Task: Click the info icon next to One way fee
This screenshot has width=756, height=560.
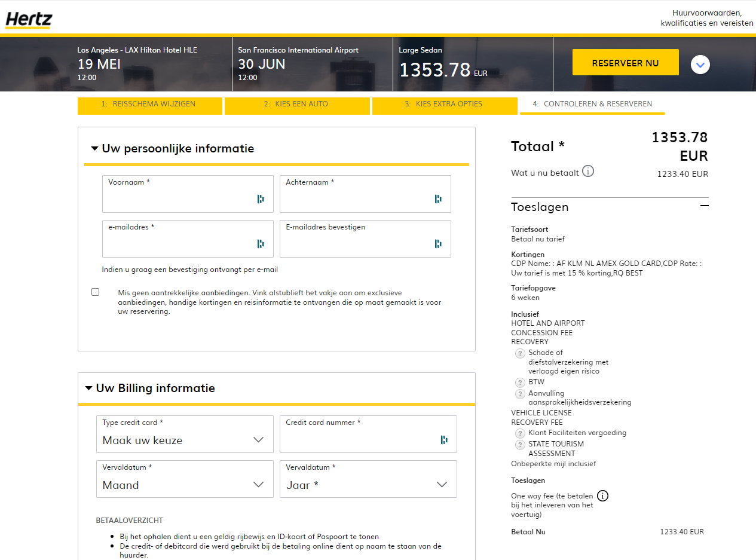Action: 602,496
